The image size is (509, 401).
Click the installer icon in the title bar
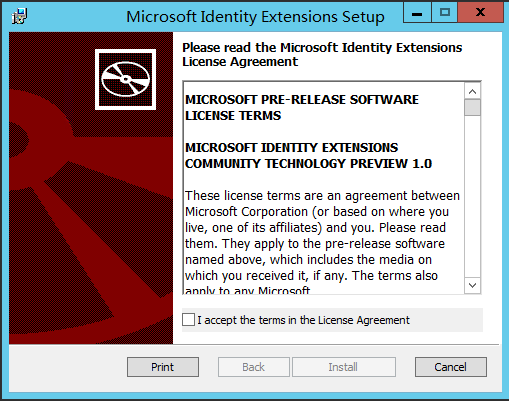tap(19, 16)
